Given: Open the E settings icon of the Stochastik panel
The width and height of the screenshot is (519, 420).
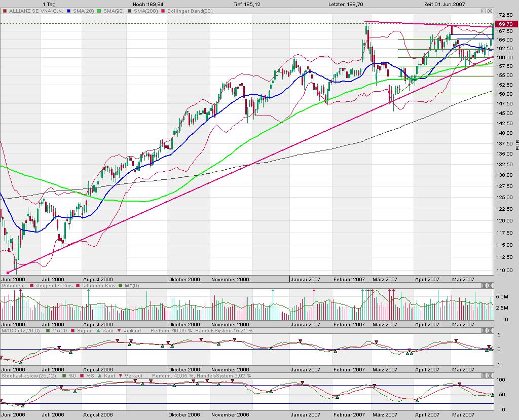Looking at the screenshot, I should click(484, 375).
